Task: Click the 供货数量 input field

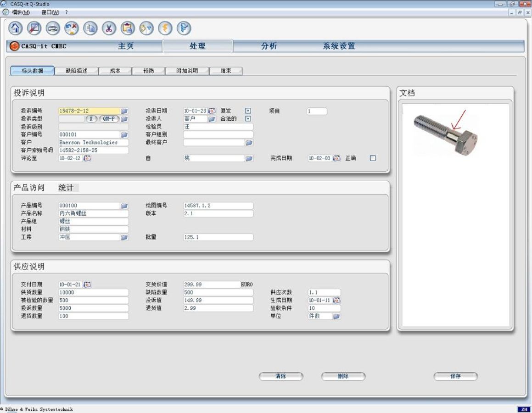Action: point(93,292)
